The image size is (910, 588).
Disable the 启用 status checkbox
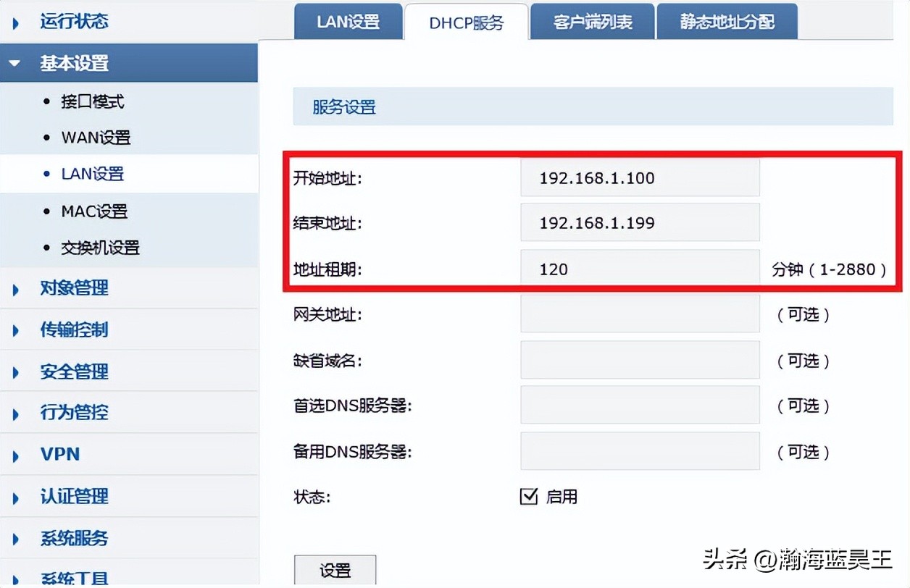click(x=528, y=497)
